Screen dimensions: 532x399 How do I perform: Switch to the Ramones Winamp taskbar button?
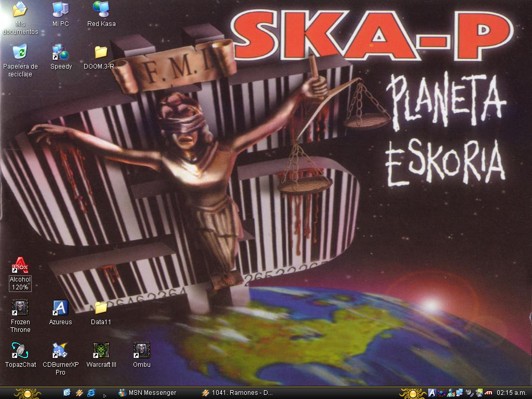(x=237, y=393)
